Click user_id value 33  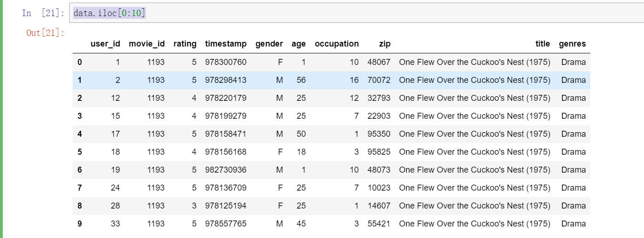(115, 224)
